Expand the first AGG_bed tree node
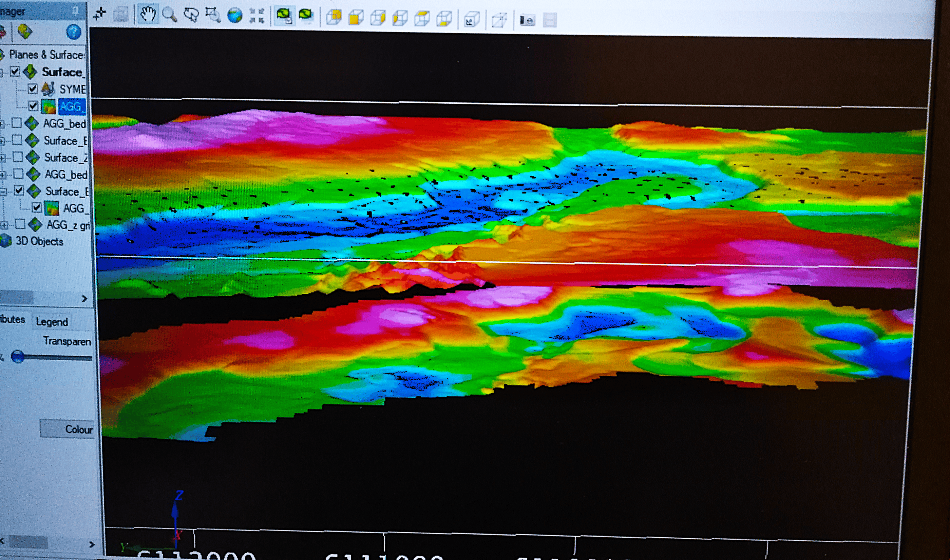Screen dimensions: 950x560 pyautogui.click(x=2, y=124)
